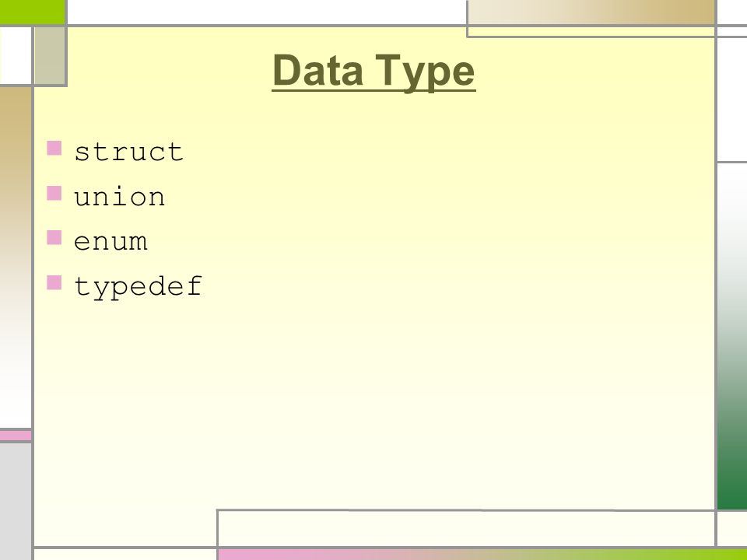
Task: Click the pink bullet beside union
Action: (54, 194)
